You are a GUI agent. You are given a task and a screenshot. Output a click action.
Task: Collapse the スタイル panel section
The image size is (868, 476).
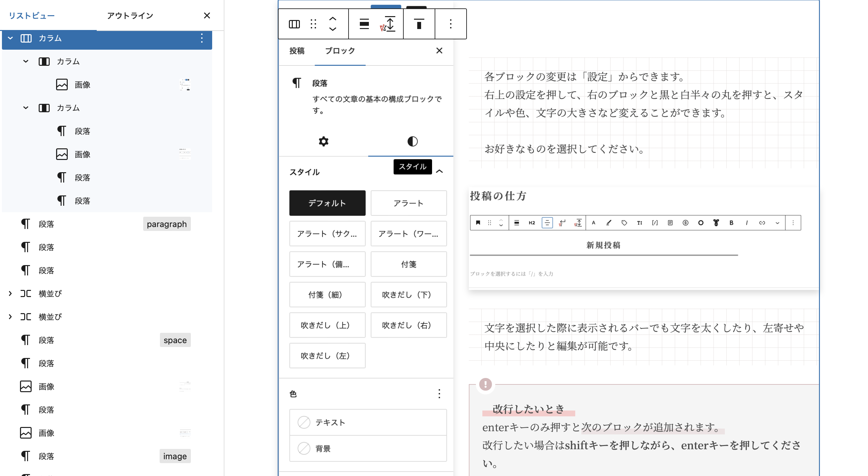pyautogui.click(x=439, y=172)
